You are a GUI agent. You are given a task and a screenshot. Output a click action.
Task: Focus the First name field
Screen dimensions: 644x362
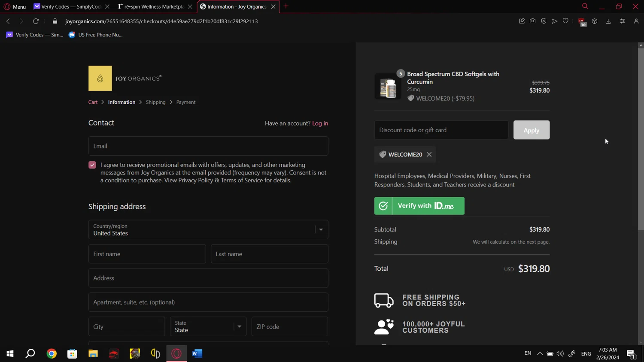[x=147, y=254]
